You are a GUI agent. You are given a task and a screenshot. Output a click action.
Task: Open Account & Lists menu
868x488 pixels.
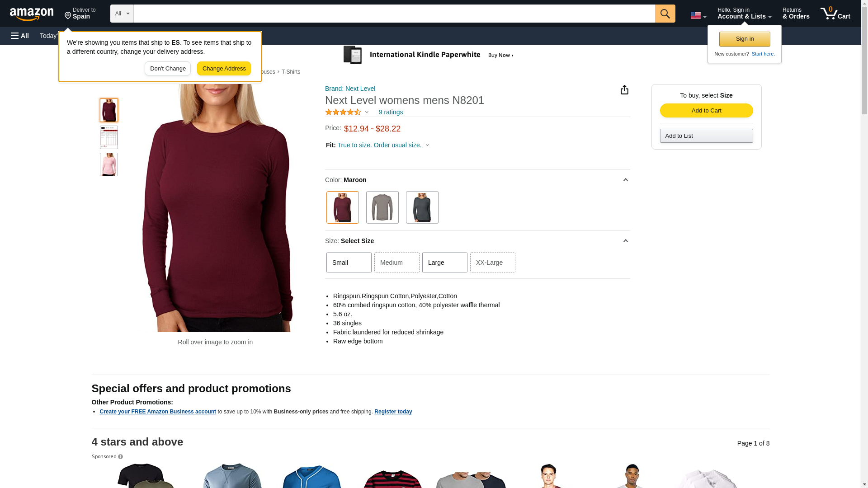[x=744, y=14]
